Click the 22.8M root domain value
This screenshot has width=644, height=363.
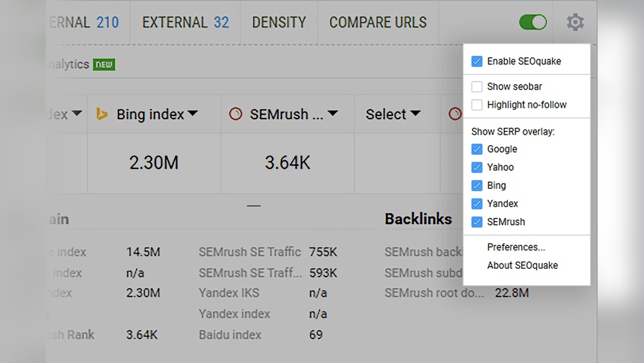pyautogui.click(x=512, y=293)
